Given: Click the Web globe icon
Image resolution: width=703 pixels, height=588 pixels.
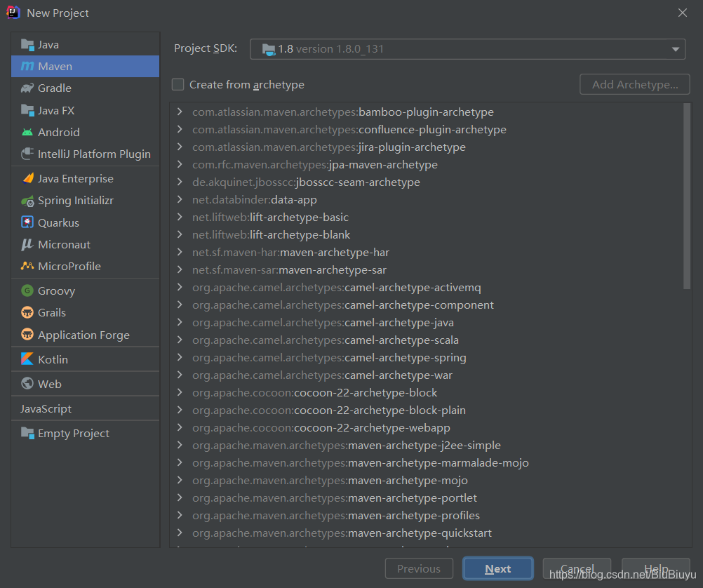Looking at the screenshot, I should tap(27, 384).
